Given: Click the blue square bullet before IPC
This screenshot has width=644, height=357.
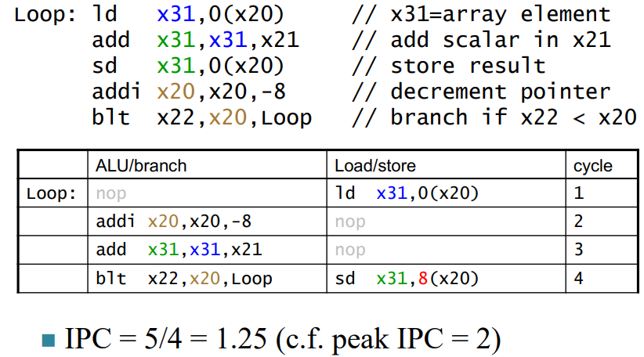Looking at the screenshot, I should [x=48, y=341].
